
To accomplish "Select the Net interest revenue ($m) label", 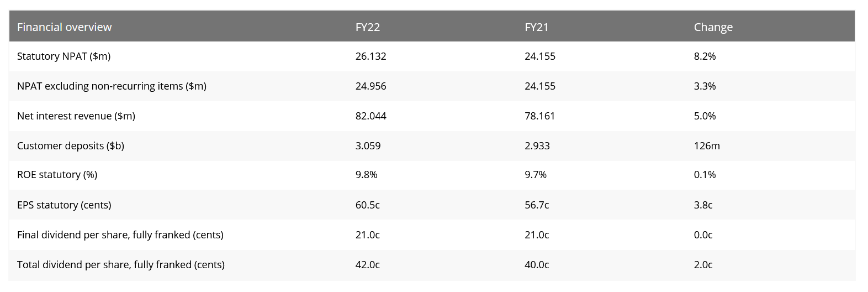I will tap(76, 116).
